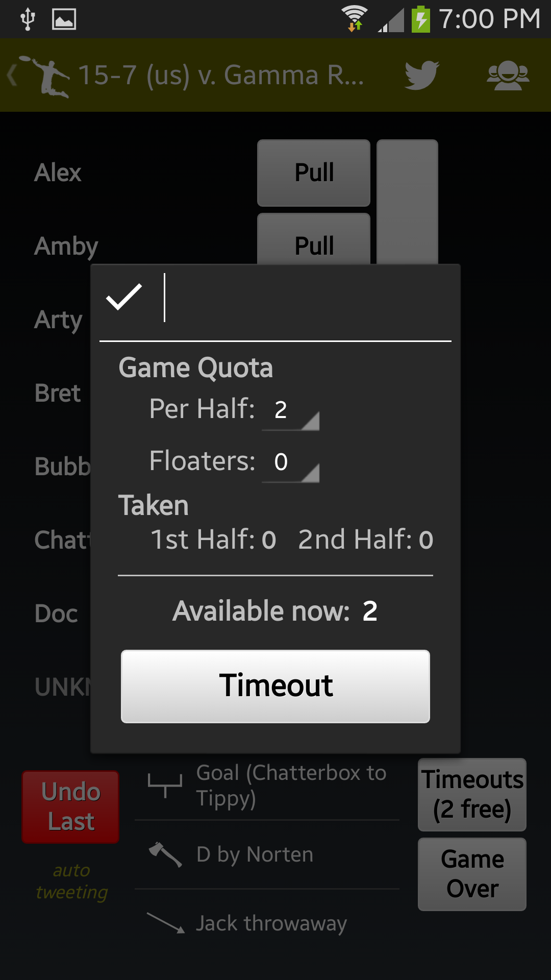Select the Jack throwaway event
Screen dimensions: 551x980
point(267,924)
